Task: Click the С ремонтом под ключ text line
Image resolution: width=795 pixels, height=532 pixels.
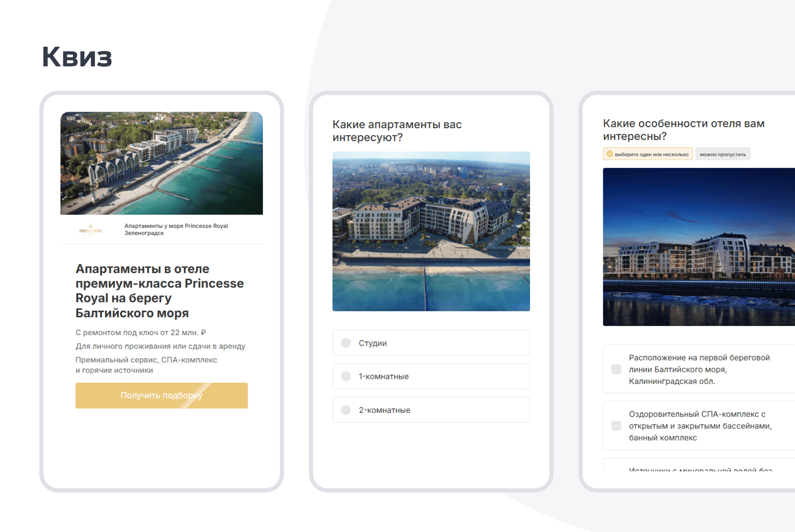Action: coord(140,333)
